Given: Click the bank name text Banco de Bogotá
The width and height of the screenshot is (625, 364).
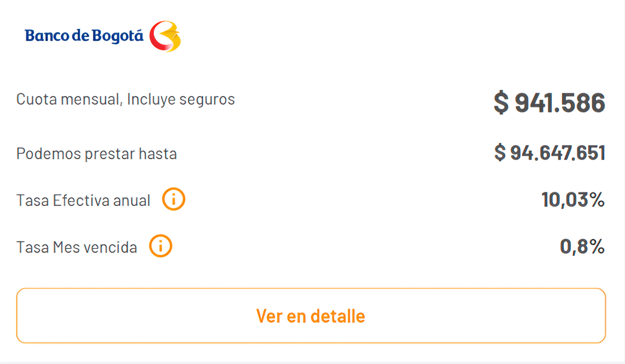Looking at the screenshot, I should click(84, 36).
